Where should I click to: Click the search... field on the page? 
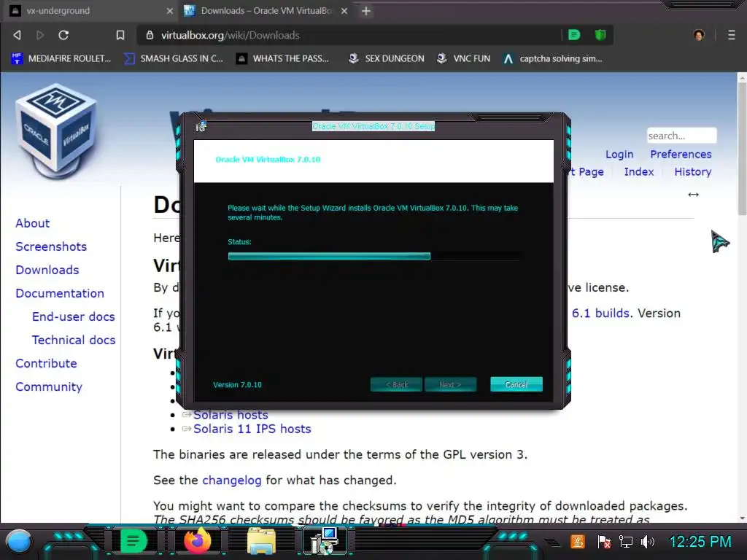(x=681, y=136)
